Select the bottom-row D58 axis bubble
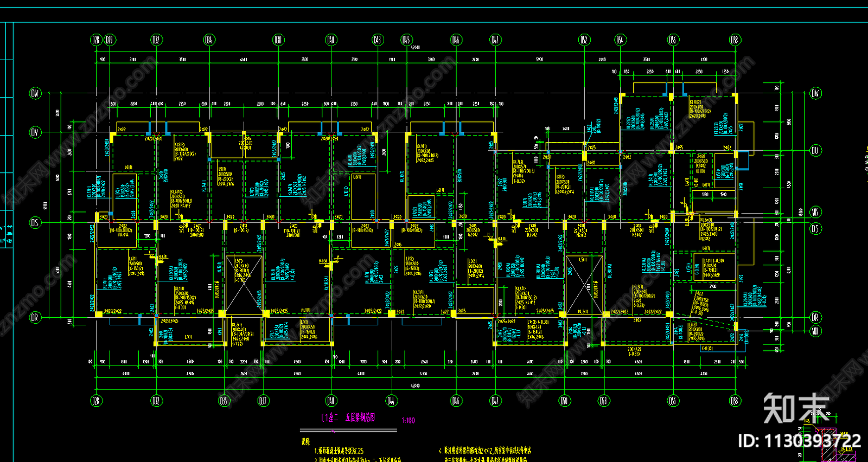Image resolution: width=868 pixels, height=462 pixels. (735, 401)
